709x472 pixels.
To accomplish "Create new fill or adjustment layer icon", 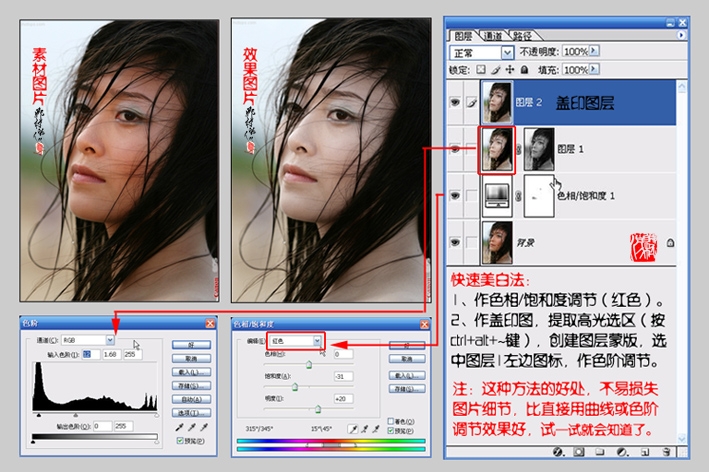I will [622, 452].
